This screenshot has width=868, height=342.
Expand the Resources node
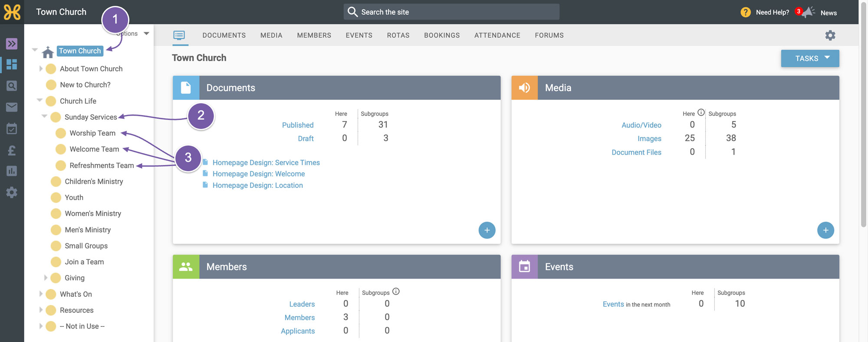pyautogui.click(x=40, y=310)
